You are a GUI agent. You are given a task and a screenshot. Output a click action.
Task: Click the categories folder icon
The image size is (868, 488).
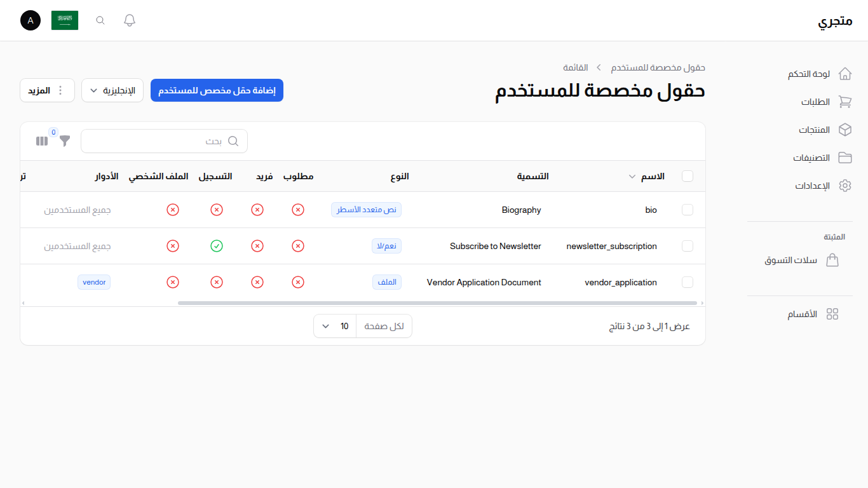[845, 158]
